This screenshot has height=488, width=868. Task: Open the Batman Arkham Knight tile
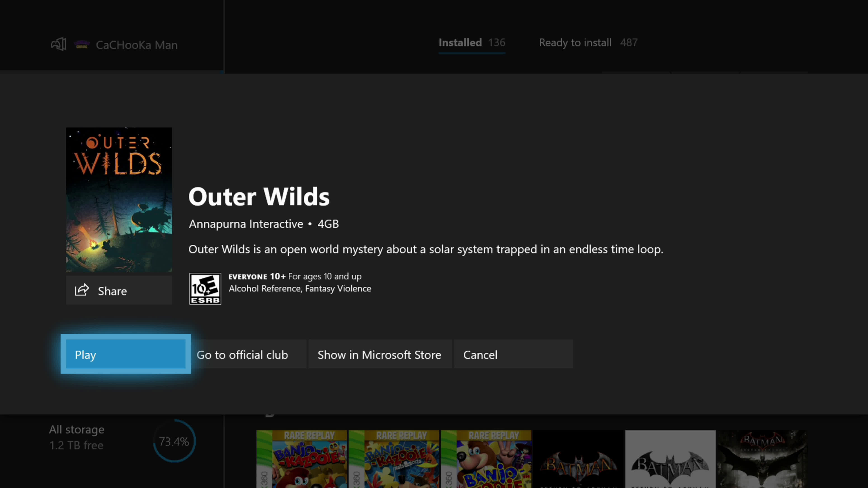(x=762, y=459)
